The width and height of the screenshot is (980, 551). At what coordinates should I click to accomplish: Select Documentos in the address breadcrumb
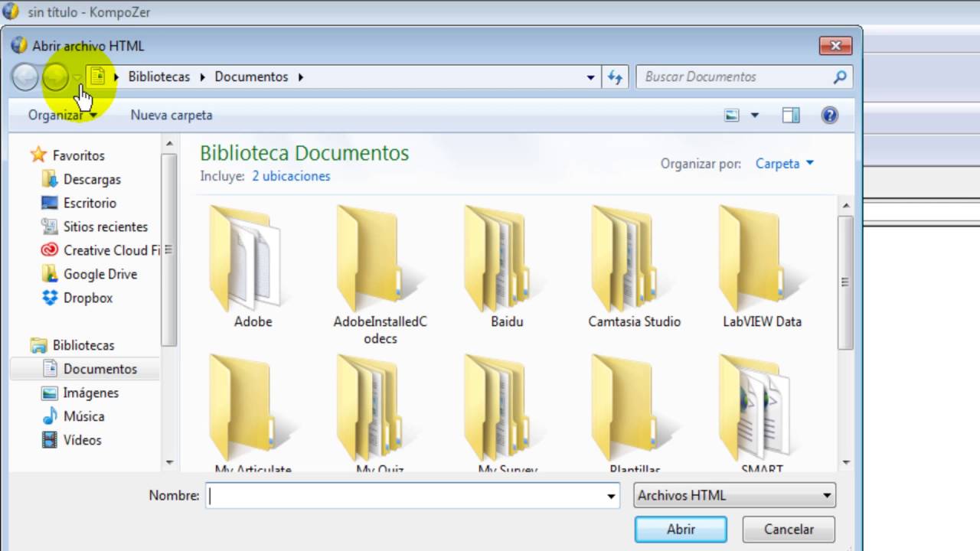[251, 77]
